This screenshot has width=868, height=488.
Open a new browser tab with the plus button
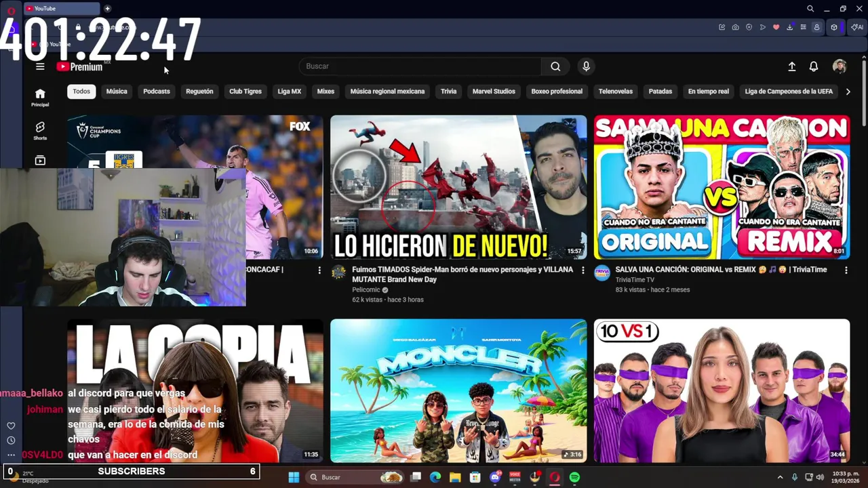pyautogui.click(x=107, y=8)
